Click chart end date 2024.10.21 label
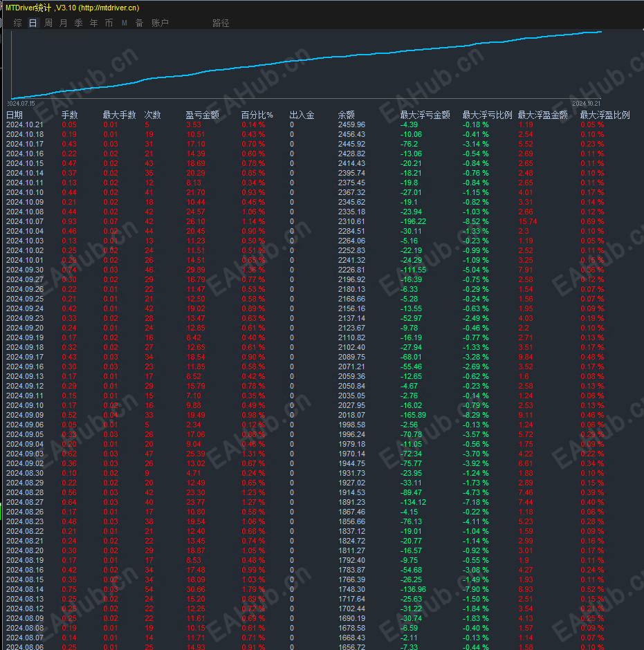 [x=587, y=103]
